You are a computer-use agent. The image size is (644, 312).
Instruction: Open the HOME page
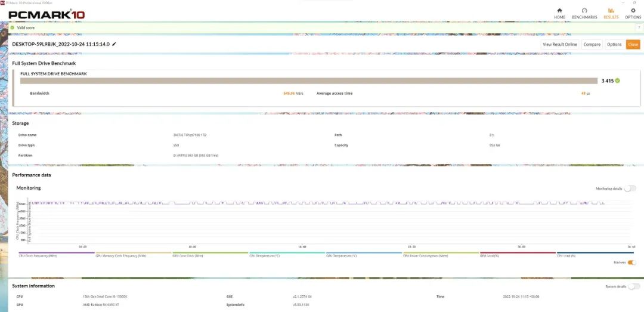[559, 14]
